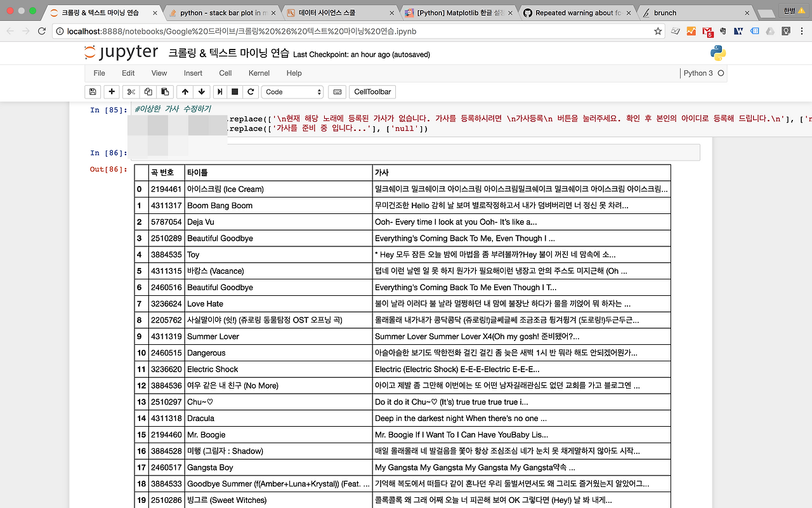The width and height of the screenshot is (812, 508).
Task: Restart the kernel with the circular arrow icon
Action: pyautogui.click(x=251, y=92)
